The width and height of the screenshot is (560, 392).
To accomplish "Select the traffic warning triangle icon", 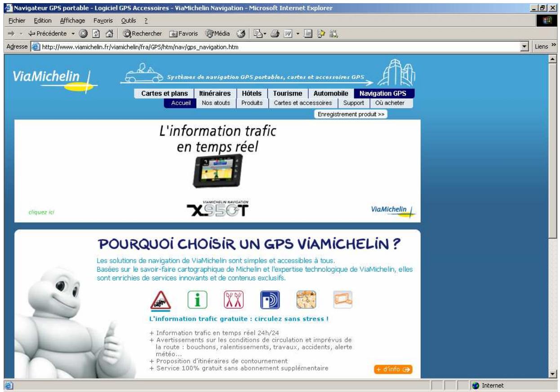I will tap(160, 300).
